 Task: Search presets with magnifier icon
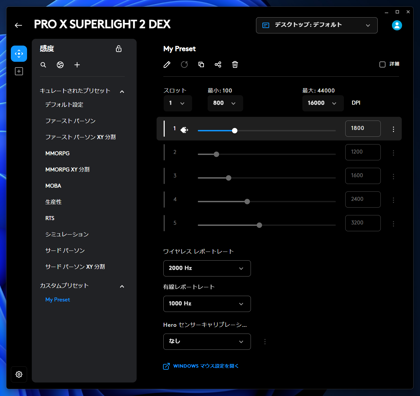pos(43,65)
